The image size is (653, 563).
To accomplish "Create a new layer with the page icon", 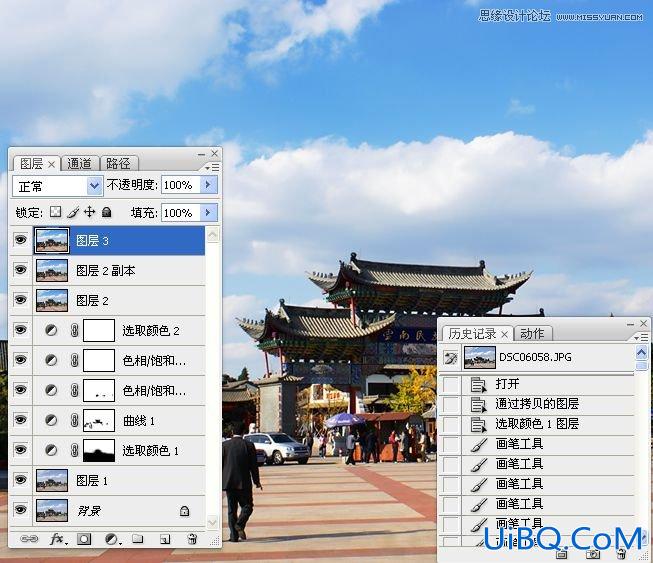I will [x=165, y=540].
